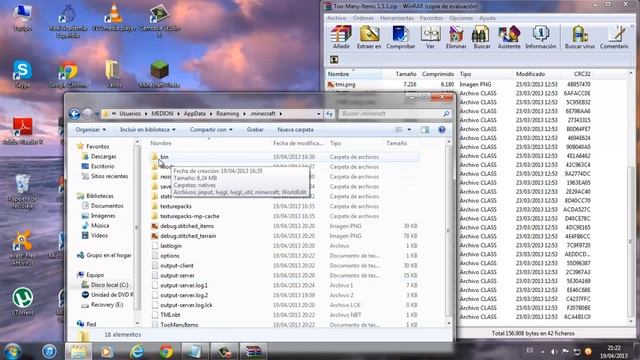640x360 pixels.
Task: Open Favoritos menu in WinRAR
Action: pyautogui.click(x=431, y=18)
